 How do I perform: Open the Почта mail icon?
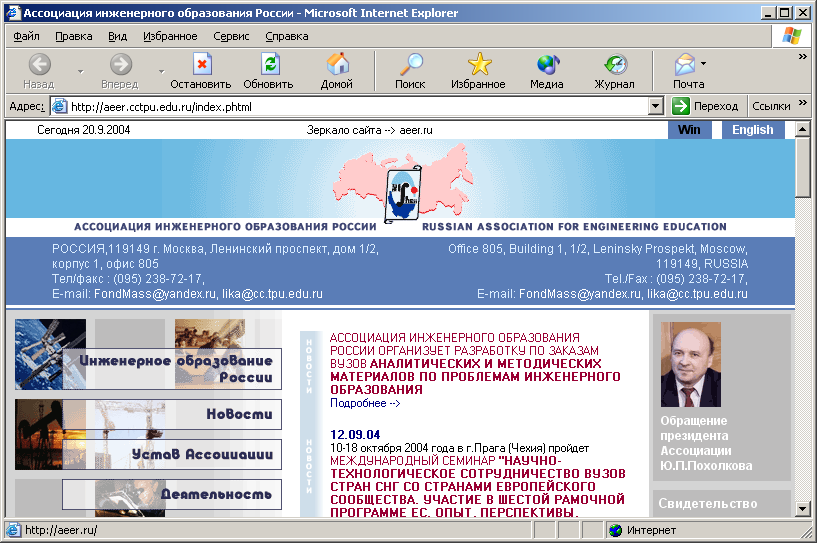coord(685,65)
